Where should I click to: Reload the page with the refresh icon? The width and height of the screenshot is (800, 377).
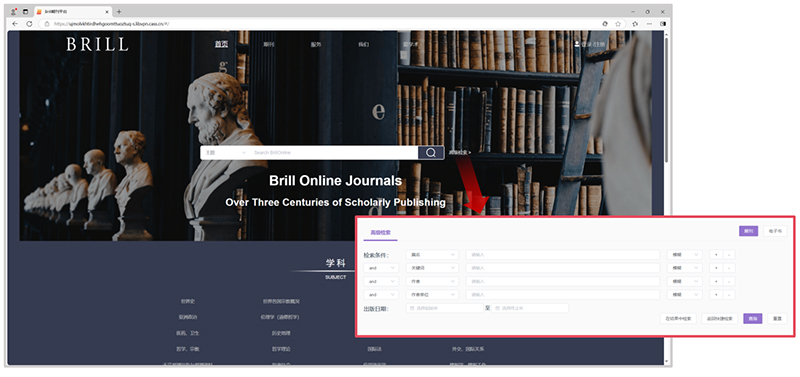click(x=29, y=23)
